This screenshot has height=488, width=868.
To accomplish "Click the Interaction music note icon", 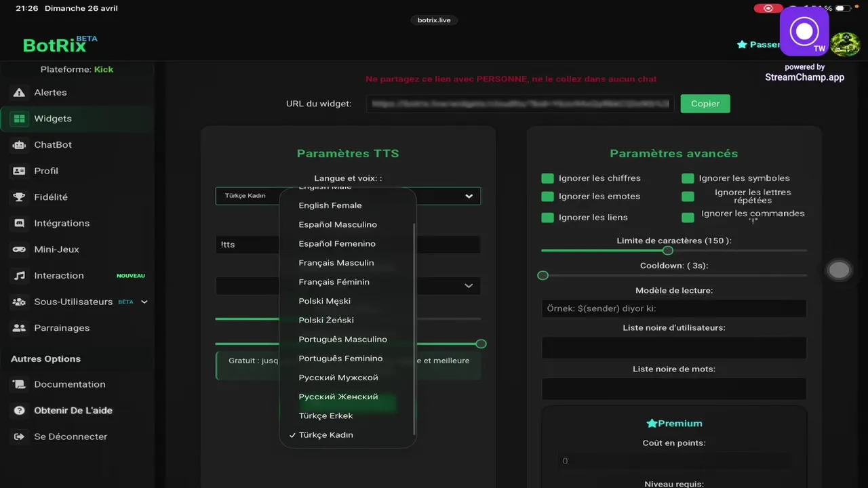I will 20,276.
